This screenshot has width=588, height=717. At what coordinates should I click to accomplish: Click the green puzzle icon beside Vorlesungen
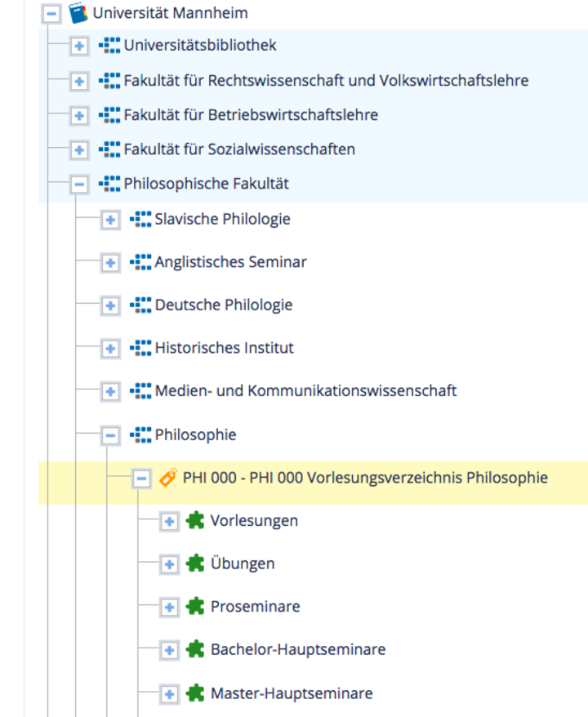195,520
